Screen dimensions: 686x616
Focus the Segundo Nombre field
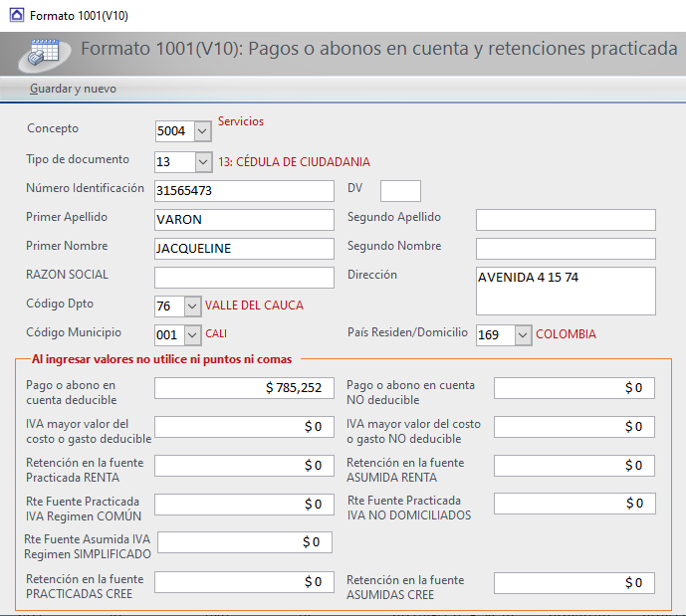tap(566, 249)
